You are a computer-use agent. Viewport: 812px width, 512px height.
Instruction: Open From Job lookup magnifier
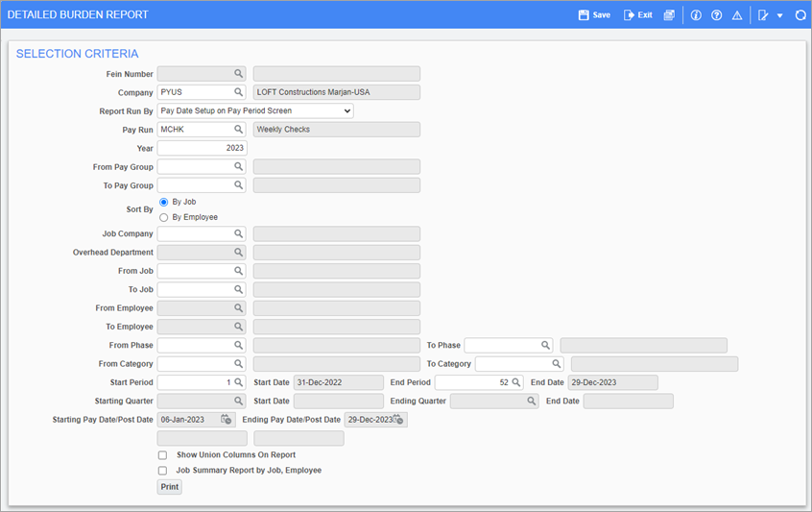238,271
